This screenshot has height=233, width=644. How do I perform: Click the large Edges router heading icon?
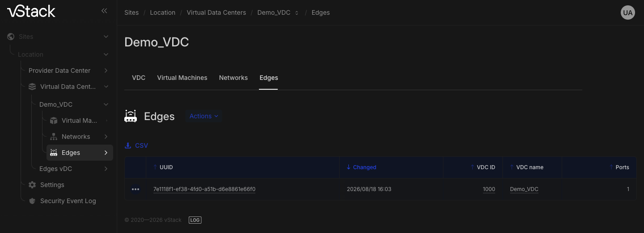131,116
